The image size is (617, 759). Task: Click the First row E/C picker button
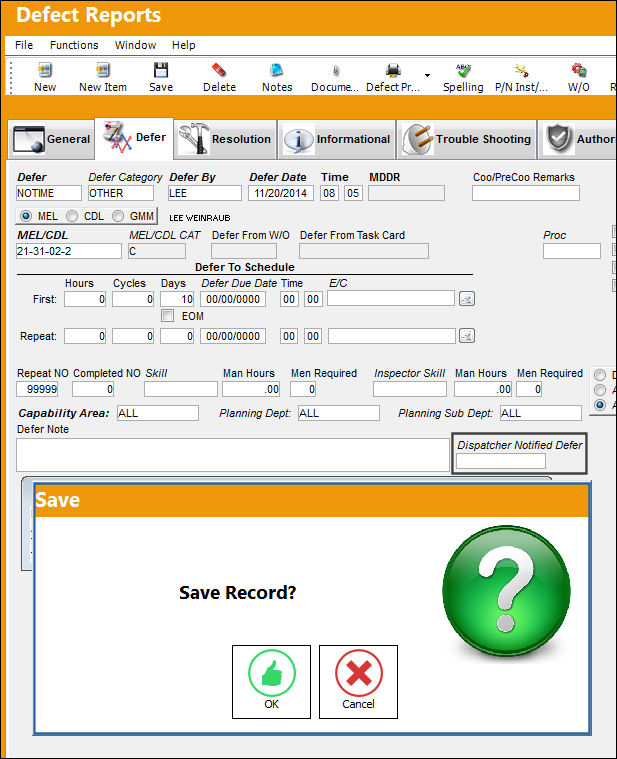point(467,299)
